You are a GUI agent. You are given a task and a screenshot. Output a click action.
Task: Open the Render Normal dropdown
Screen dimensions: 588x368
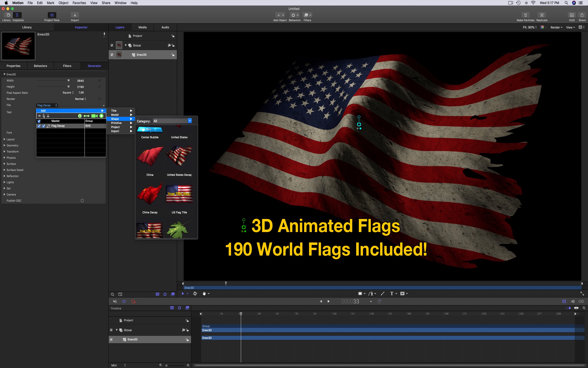click(x=81, y=99)
